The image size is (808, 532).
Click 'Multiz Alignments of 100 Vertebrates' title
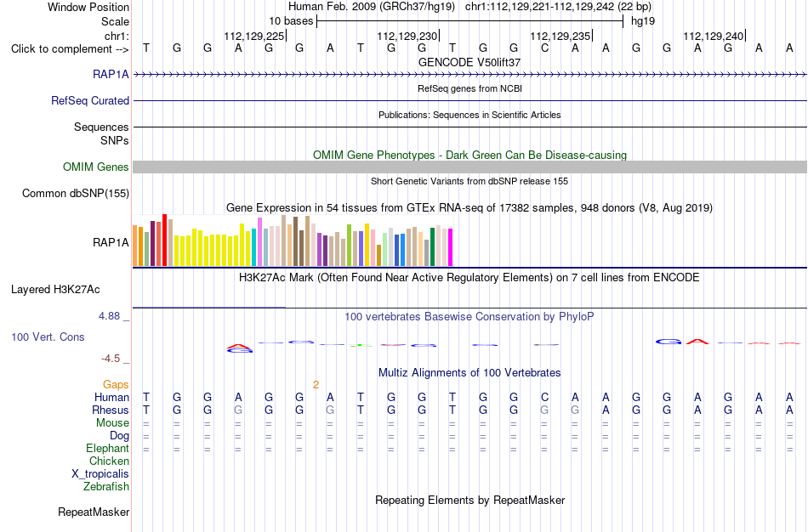point(469,372)
